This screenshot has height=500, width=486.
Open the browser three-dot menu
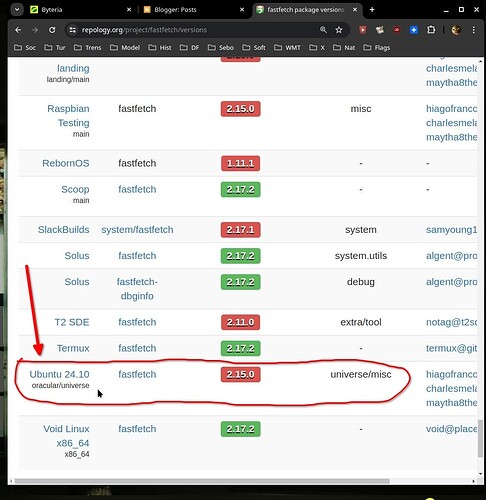point(474,30)
